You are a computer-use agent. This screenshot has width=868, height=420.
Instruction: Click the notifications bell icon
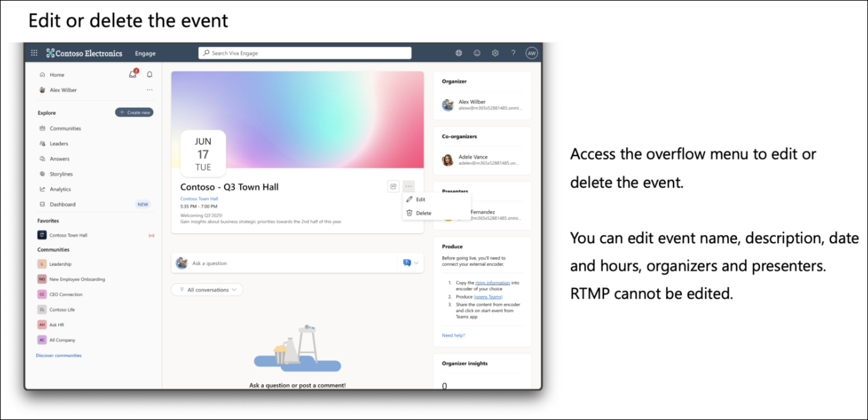149,75
